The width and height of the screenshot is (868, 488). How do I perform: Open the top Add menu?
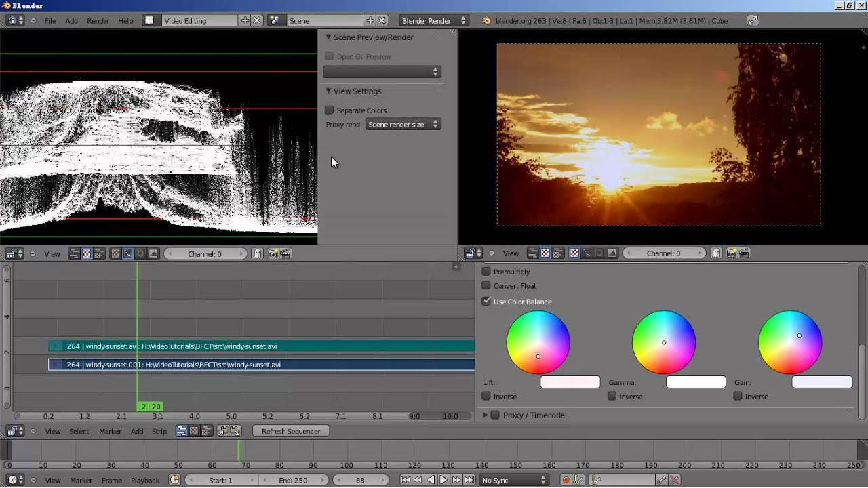tap(71, 20)
